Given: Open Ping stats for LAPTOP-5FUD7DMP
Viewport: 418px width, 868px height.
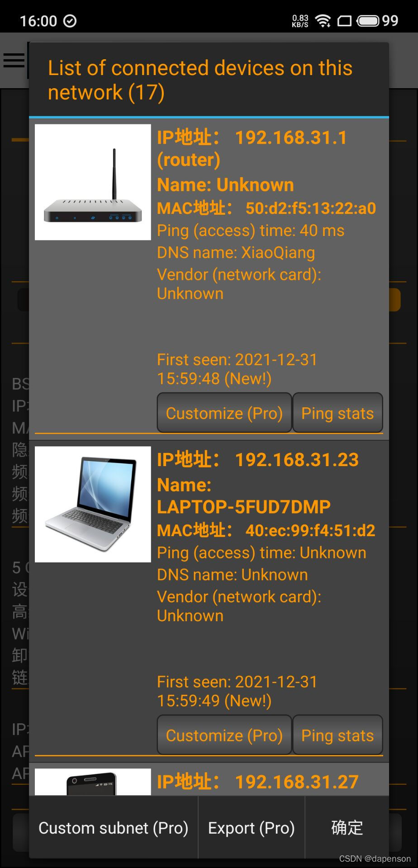Looking at the screenshot, I should click(x=337, y=735).
